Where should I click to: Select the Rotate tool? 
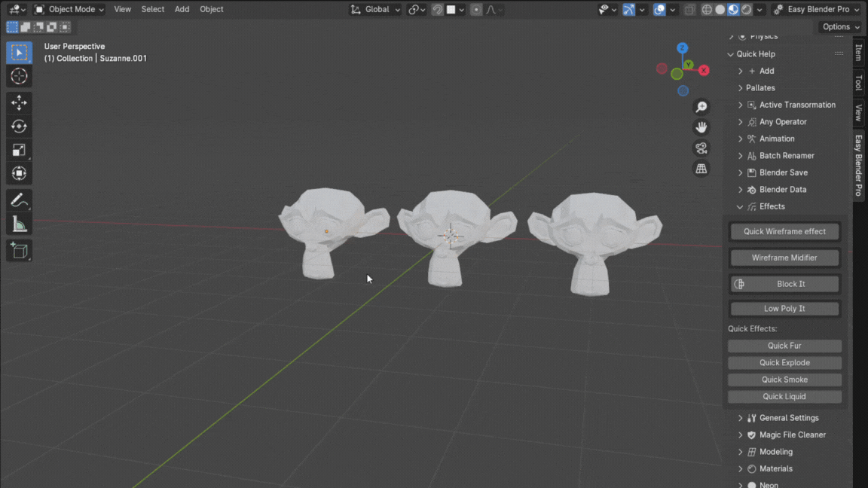(19, 127)
